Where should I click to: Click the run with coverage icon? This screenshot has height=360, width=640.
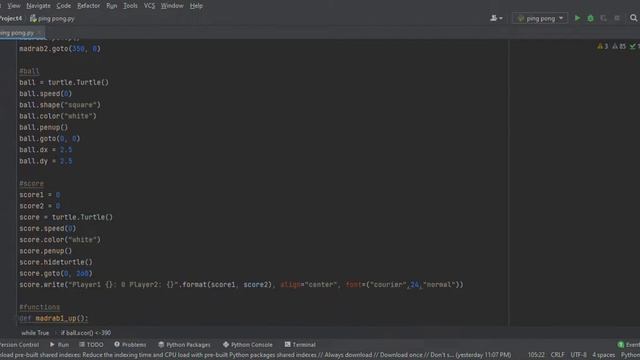click(x=603, y=18)
